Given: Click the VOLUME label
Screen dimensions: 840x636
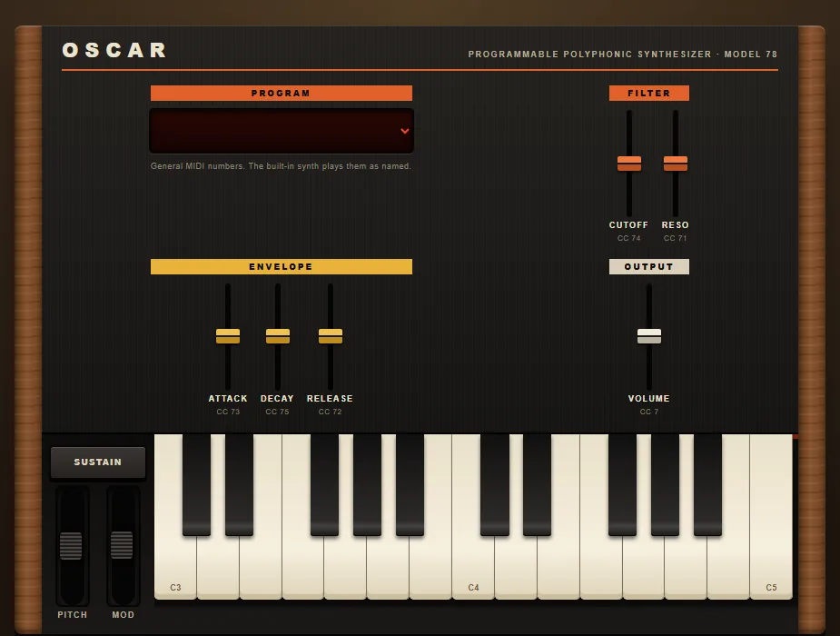Looking at the screenshot, I should (x=648, y=399).
